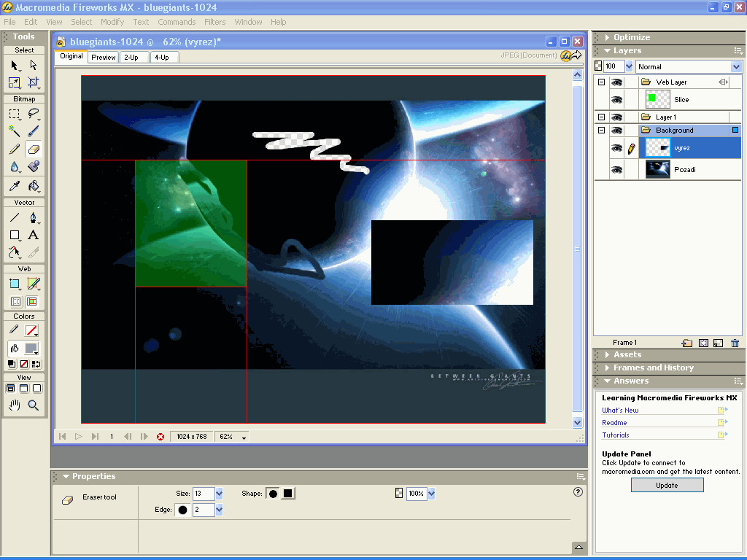747x560 pixels.
Task: Toggle visibility of Layer 1
Action: (616, 117)
